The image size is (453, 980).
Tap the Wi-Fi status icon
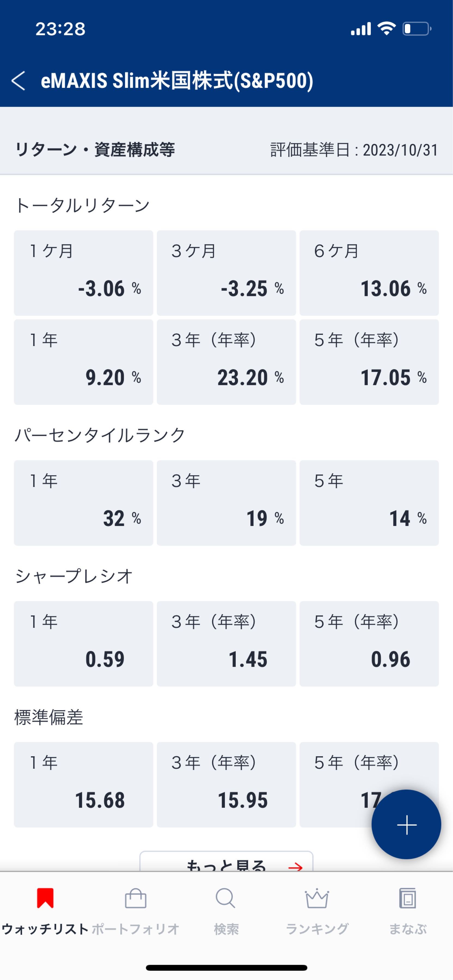point(386,29)
